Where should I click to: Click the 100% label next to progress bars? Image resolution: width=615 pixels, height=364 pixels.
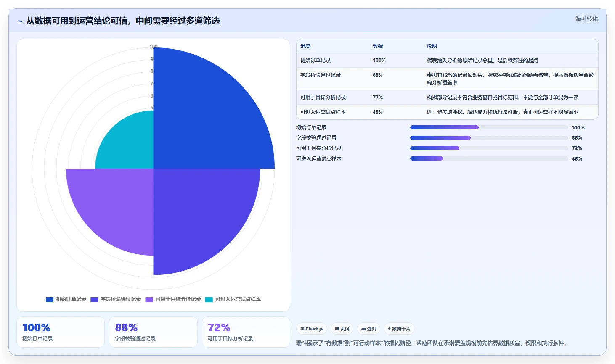578,128
